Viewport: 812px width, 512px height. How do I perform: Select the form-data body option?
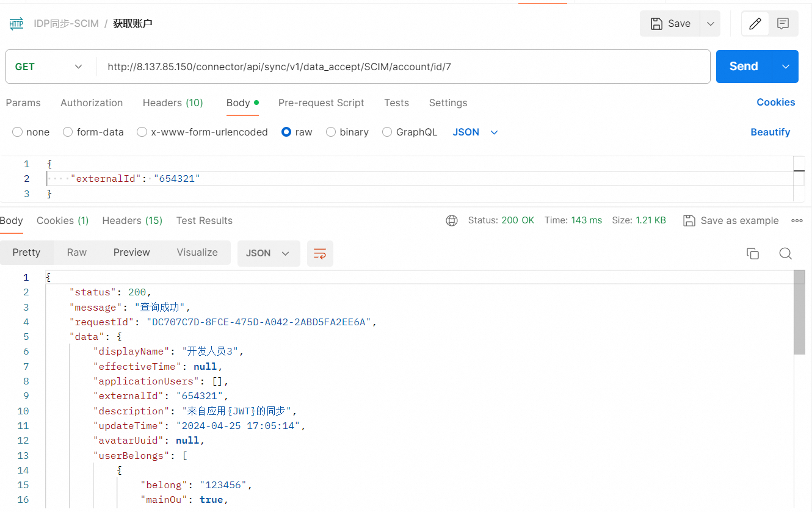[x=93, y=132]
